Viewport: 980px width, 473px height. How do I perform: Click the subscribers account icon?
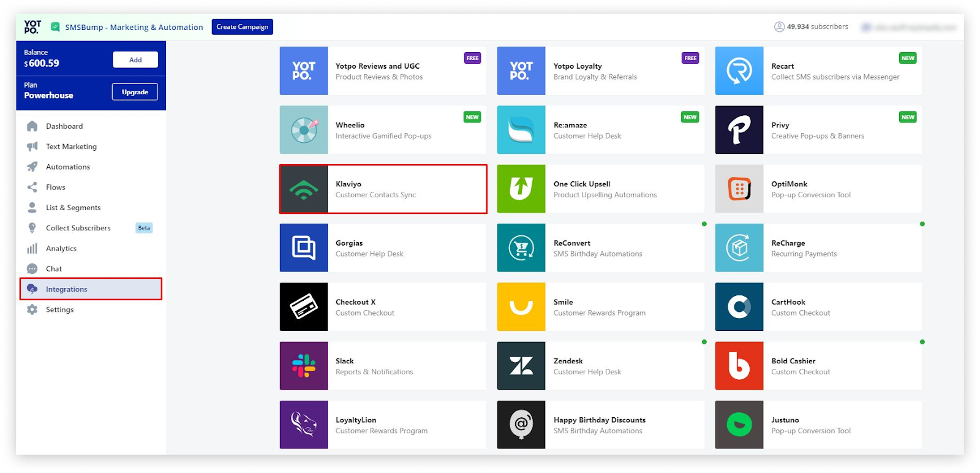(x=779, y=27)
